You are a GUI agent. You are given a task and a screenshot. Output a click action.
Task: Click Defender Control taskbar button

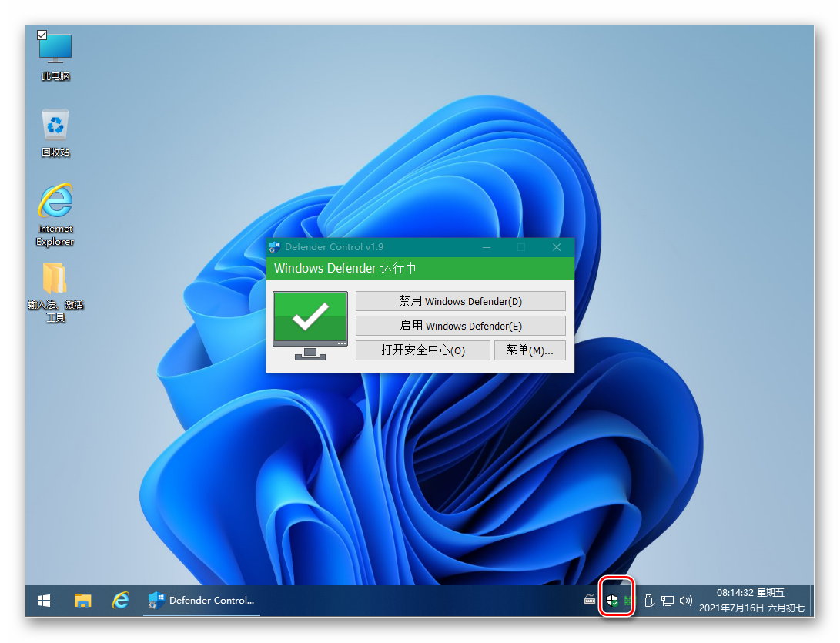tap(202, 601)
